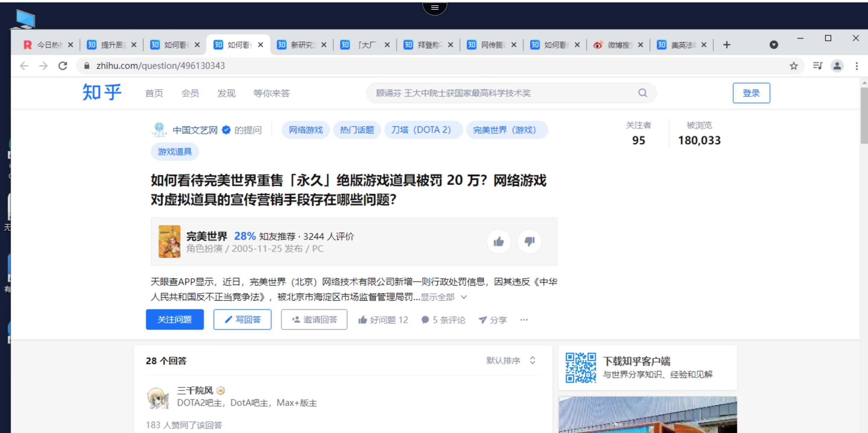The image size is (868, 433).
Task: Expand question details via 显示全部
Action: [438, 297]
